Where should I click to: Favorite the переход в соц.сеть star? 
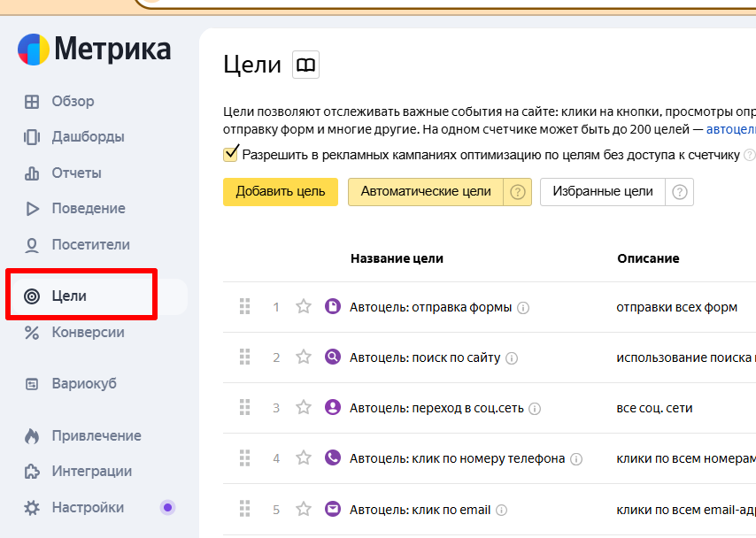pyautogui.click(x=304, y=407)
